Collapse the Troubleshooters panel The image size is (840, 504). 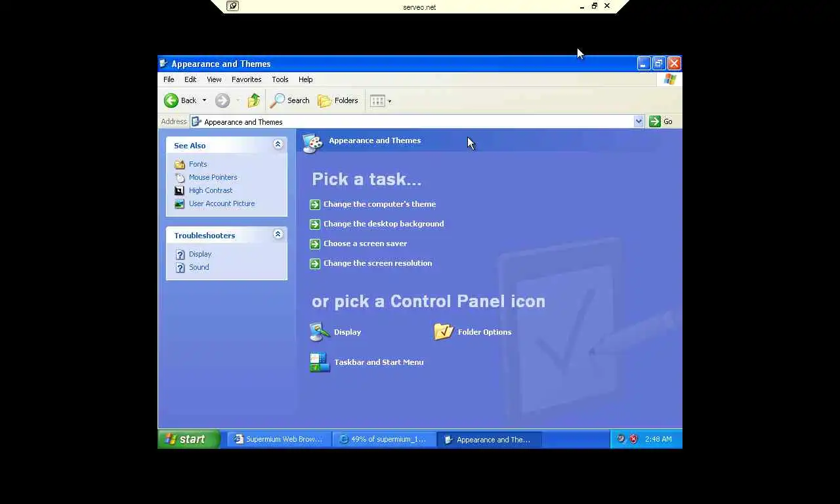click(x=278, y=234)
